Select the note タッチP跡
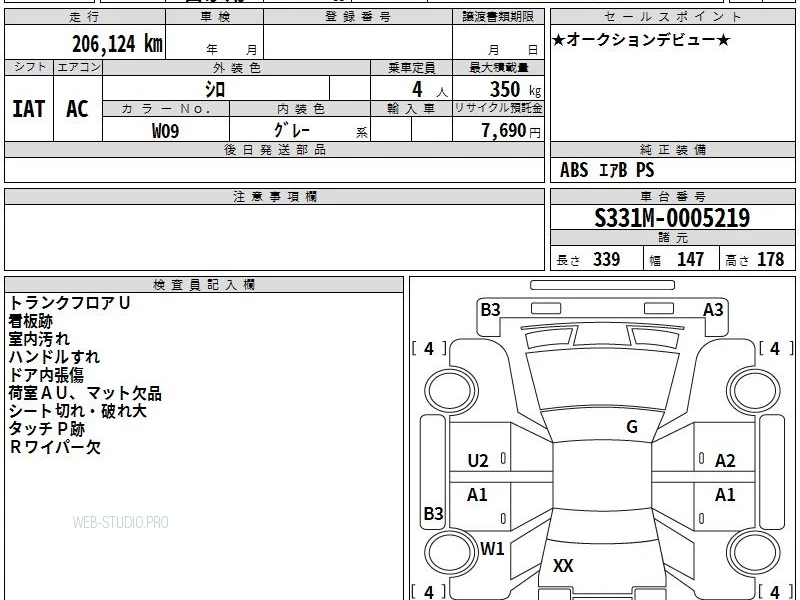800x600 pixels. click(x=47, y=429)
